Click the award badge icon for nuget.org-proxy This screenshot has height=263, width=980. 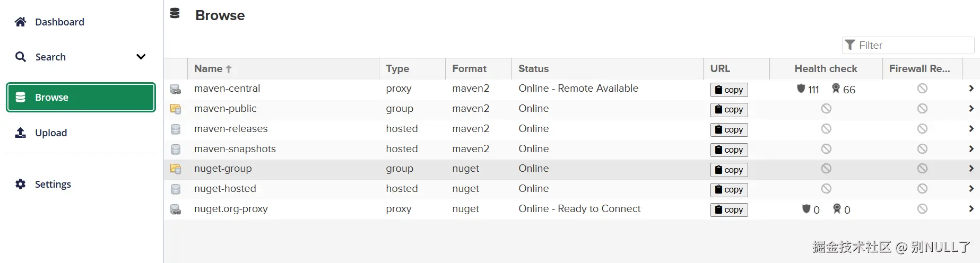[x=837, y=209]
